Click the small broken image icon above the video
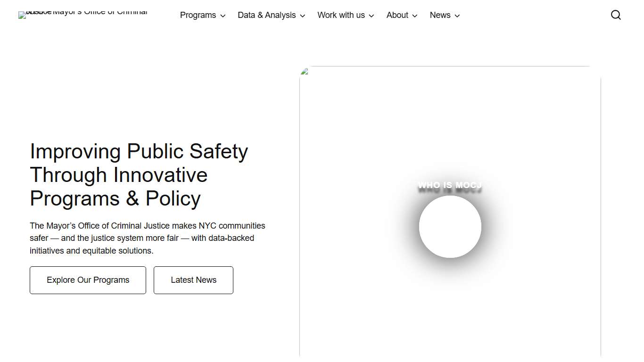This screenshot has height=362, width=644. tap(304, 71)
